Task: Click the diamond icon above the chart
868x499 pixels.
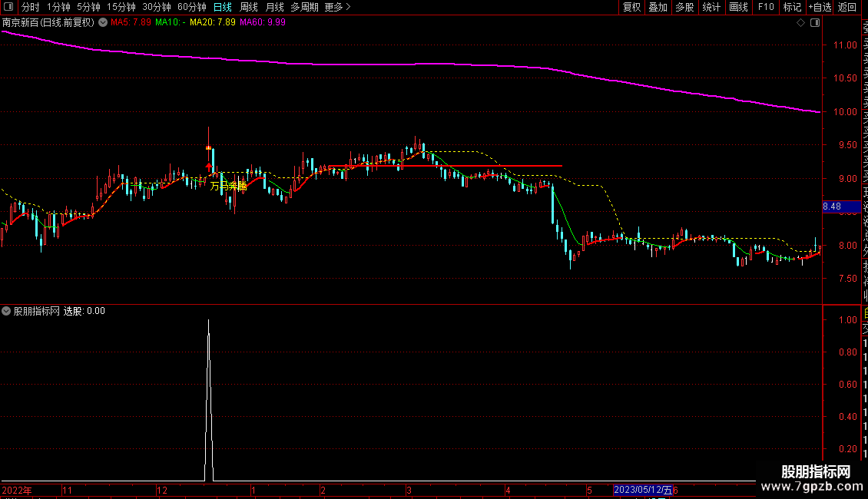Action: [800, 23]
